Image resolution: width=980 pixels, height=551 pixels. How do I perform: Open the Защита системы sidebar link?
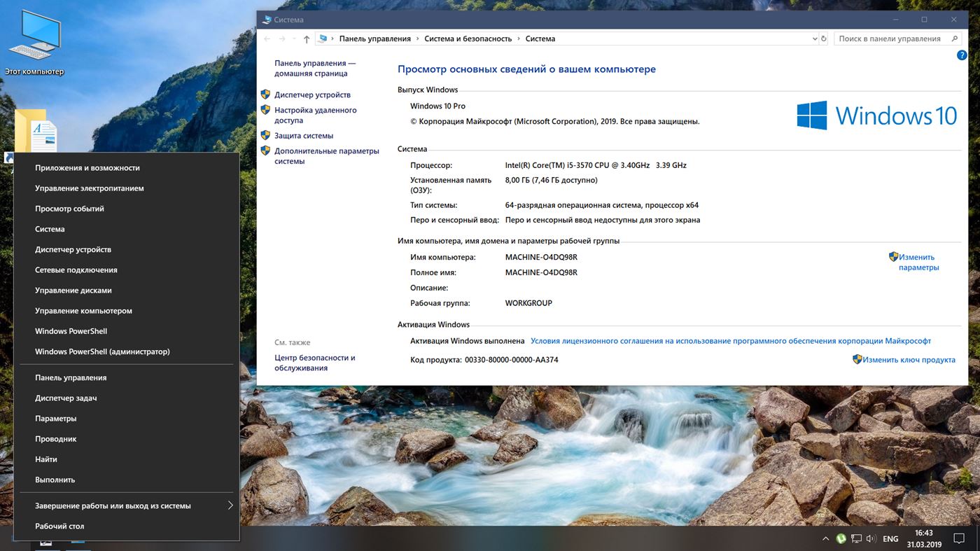point(304,136)
